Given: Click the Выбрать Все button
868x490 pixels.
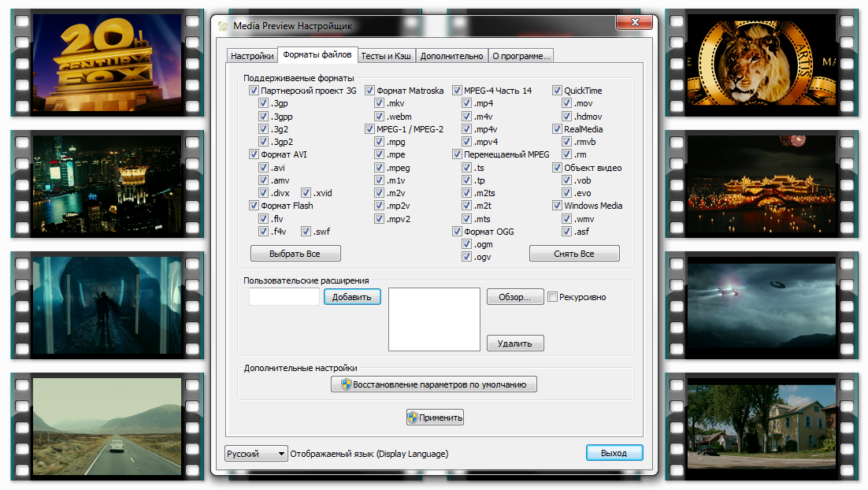Looking at the screenshot, I should click(295, 254).
